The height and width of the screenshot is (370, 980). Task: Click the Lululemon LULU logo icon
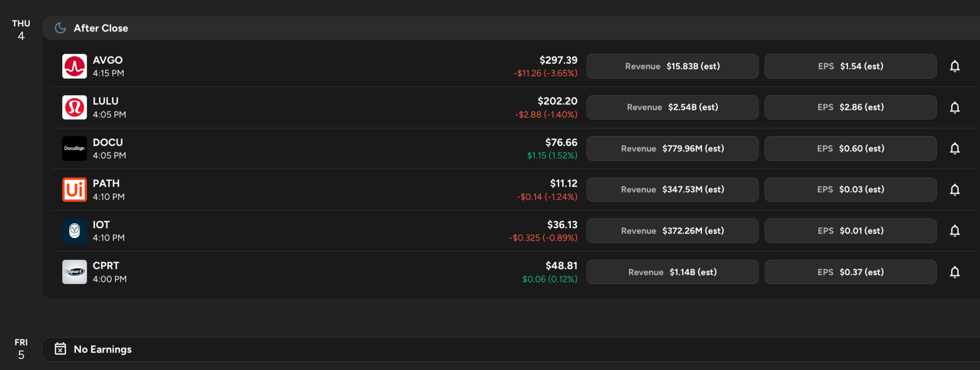click(x=75, y=107)
